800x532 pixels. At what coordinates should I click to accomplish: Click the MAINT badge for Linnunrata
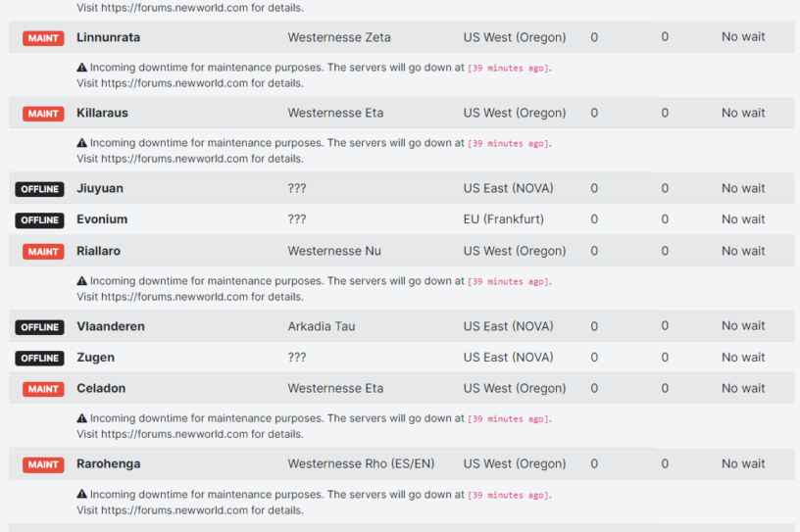point(43,38)
